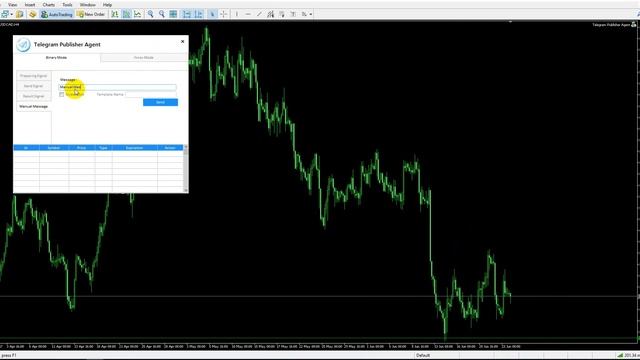
Task: Click the signal table vertical scrollbar
Action: tap(186, 168)
